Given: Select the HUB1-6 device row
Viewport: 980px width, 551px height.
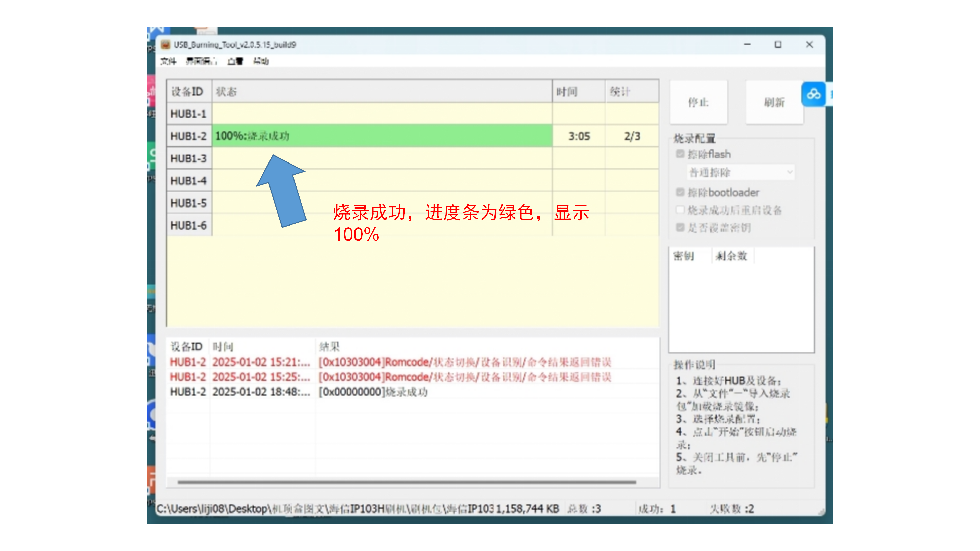Looking at the screenshot, I should 413,226.
